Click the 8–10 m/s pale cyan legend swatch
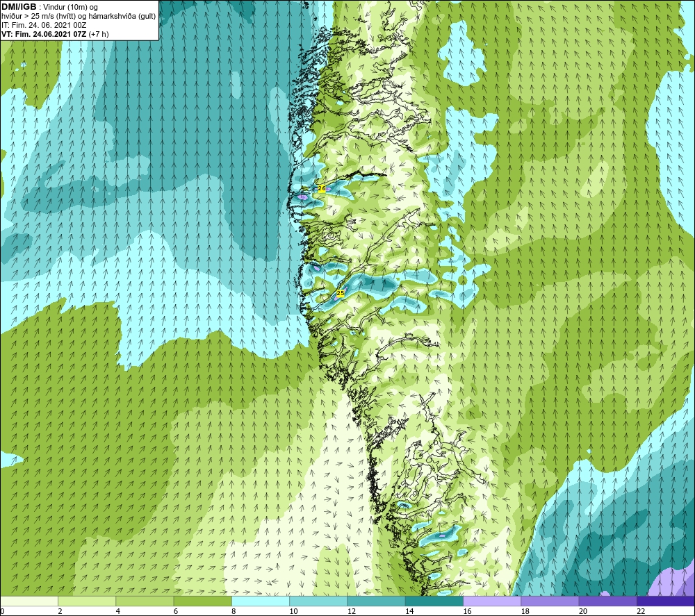This screenshot has height=616, width=695. [261, 601]
